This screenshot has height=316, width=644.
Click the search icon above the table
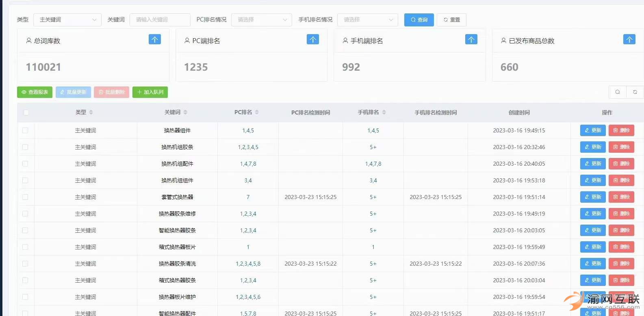pyautogui.click(x=617, y=92)
